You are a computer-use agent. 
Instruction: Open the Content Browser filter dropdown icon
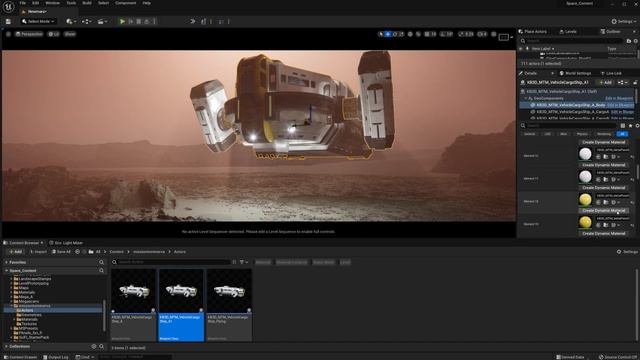[244, 262]
